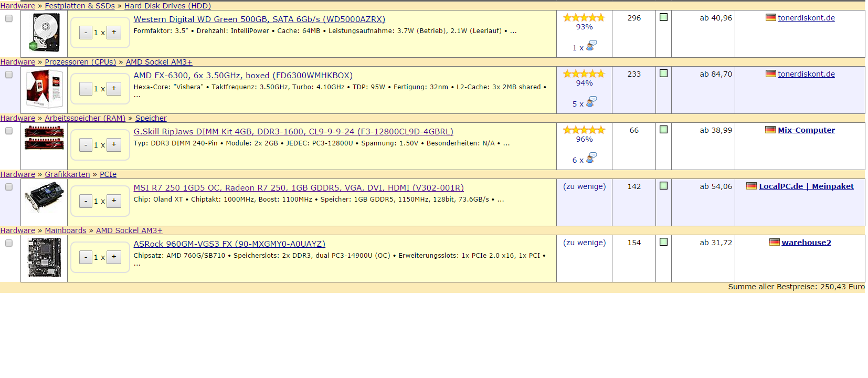This screenshot has height=378, width=868.
Task: Increase quantity of WD Green 500GB
Action: tap(114, 33)
